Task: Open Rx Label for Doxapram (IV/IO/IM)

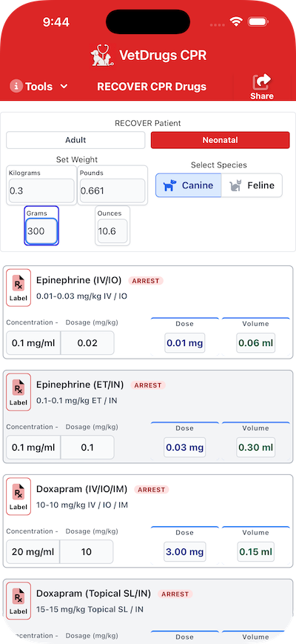Action: coord(18,496)
